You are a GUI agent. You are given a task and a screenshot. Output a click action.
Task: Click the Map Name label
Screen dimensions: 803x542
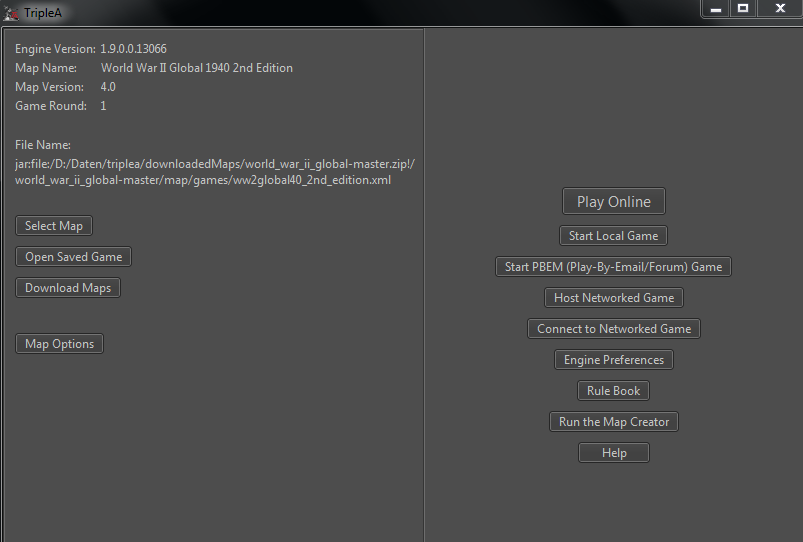(46, 68)
